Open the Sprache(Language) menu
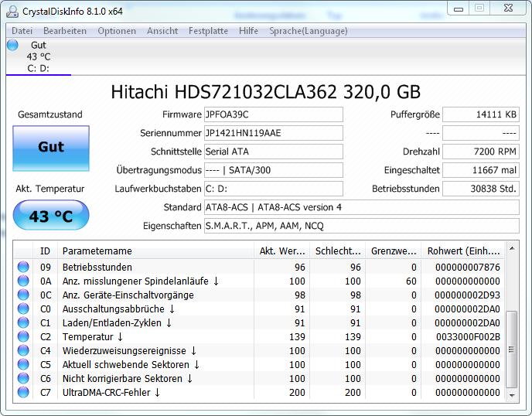Screen dimensions: 532x416 pos(309,31)
